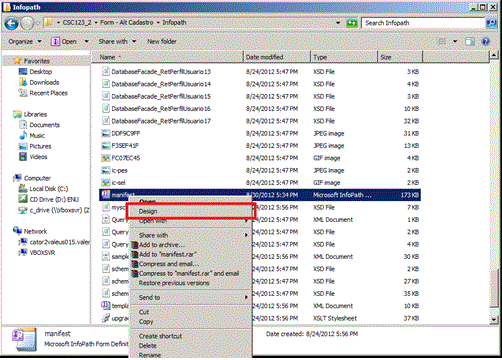
Task: Choose Compress and email... menu entry
Action: [190, 264]
